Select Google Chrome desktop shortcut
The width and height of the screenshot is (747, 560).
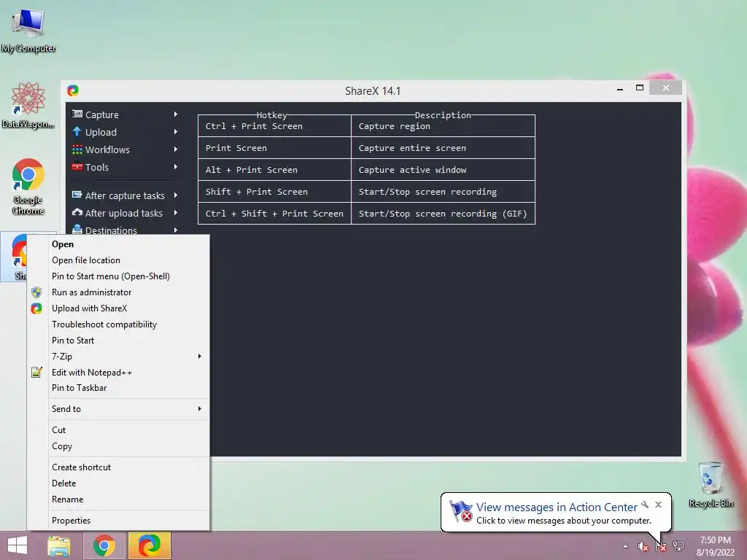coord(28,186)
